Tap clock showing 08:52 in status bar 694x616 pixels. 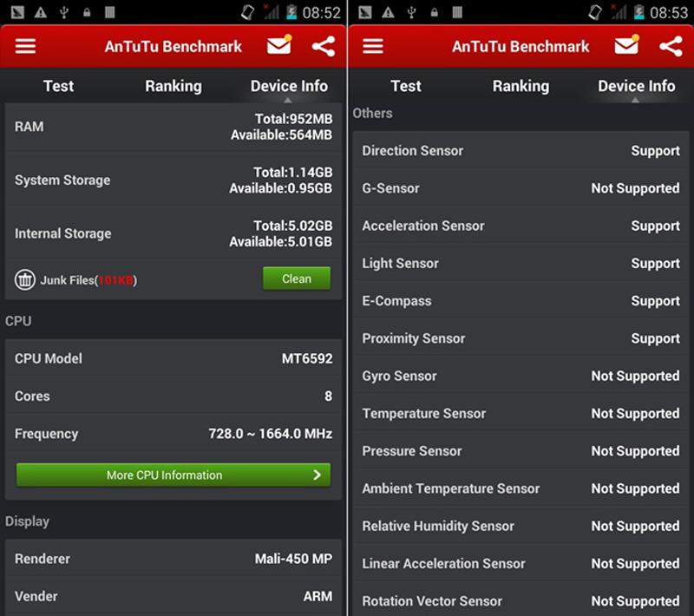tap(321, 13)
